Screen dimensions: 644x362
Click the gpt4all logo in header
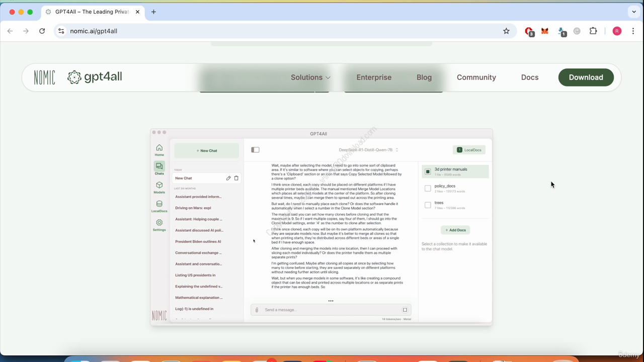95,77
